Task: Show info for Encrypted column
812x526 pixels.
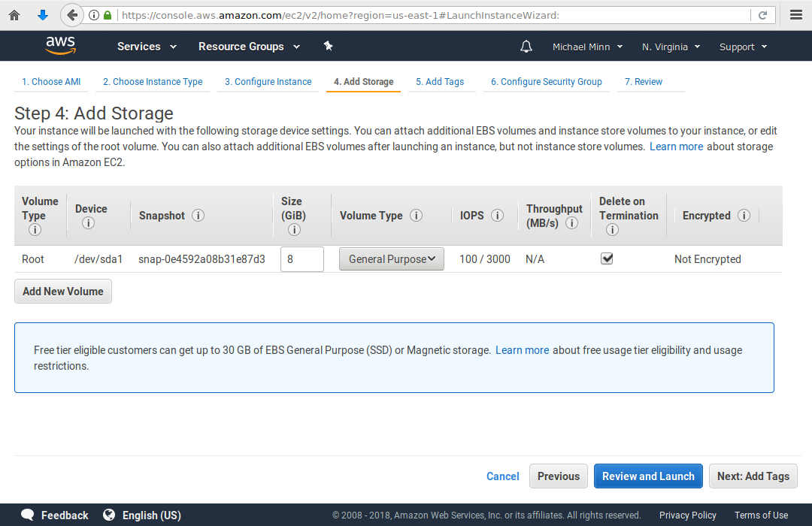Action: pyautogui.click(x=744, y=216)
